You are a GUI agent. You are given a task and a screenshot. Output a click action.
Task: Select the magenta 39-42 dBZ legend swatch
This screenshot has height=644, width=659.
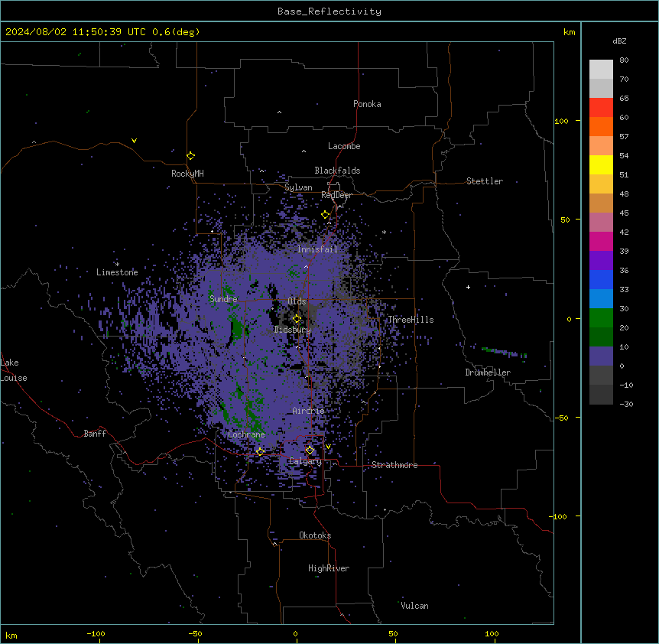[x=601, y=241]
